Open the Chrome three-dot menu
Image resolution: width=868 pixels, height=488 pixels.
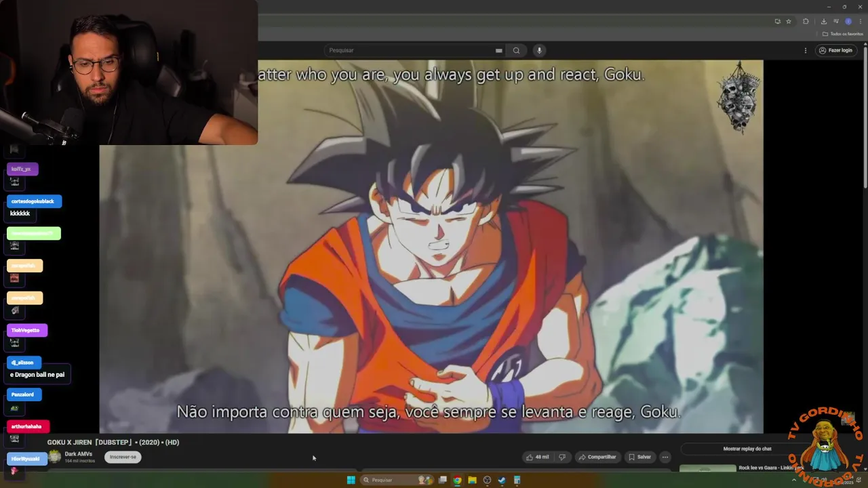tap(860, 21)
